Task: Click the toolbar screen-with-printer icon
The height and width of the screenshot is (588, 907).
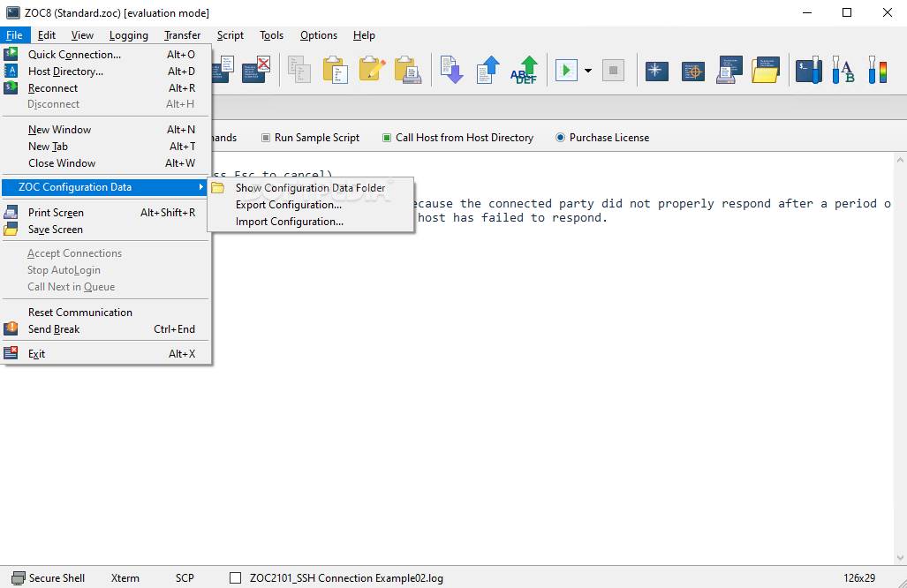Action: (729, 70)
